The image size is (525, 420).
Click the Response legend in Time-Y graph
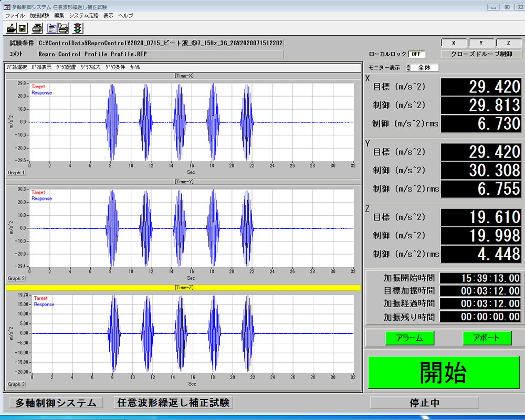41,198
